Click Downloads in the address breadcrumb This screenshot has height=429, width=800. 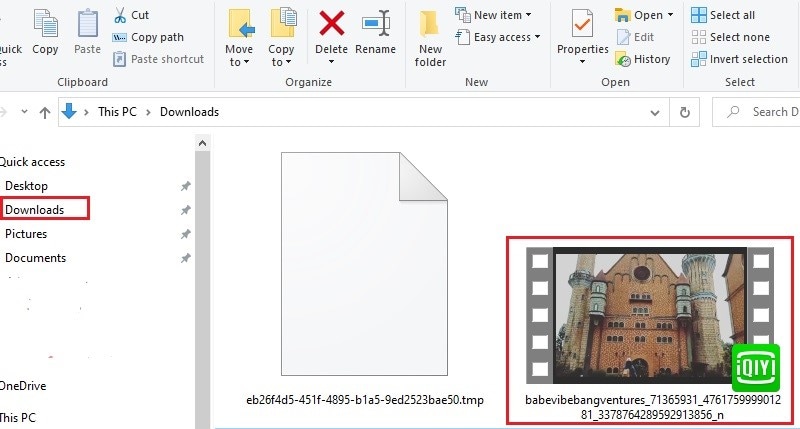point(189,112)
